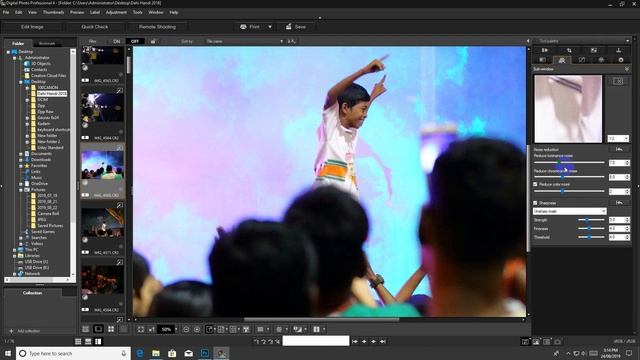Open the tone curve tool palette tab
This screenshot has height=360, width=640.
582,60
